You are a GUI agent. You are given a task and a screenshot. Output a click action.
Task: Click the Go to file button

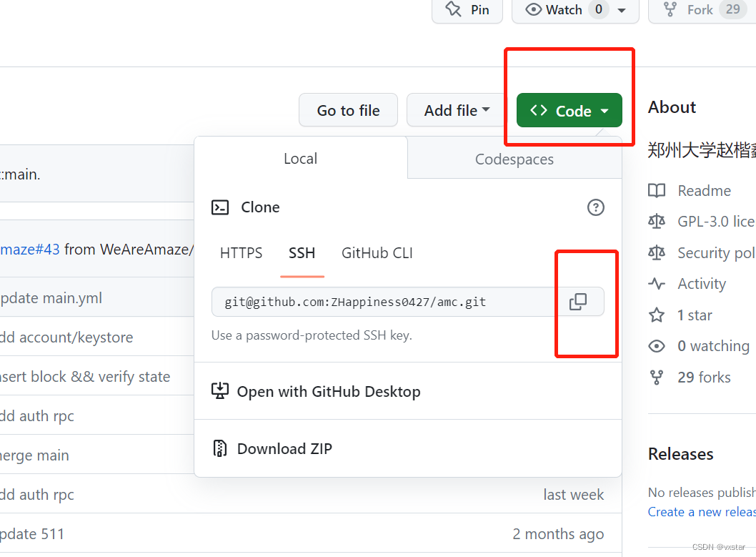[x=348, y=110]
